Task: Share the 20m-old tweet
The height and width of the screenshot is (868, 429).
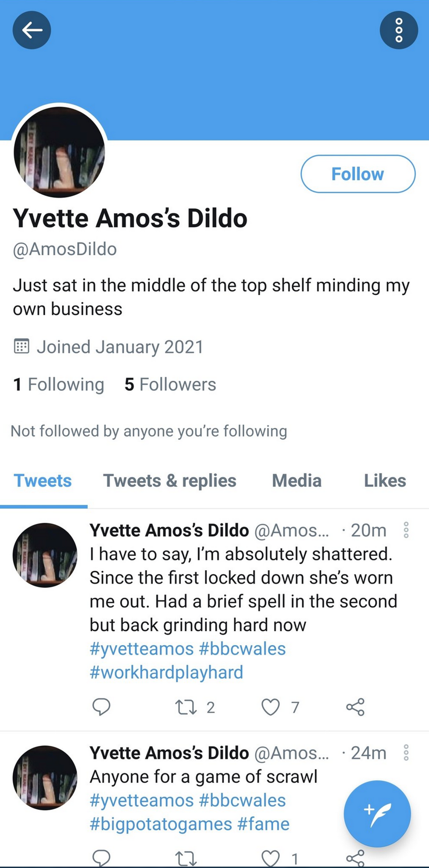Action: point(355,707)
